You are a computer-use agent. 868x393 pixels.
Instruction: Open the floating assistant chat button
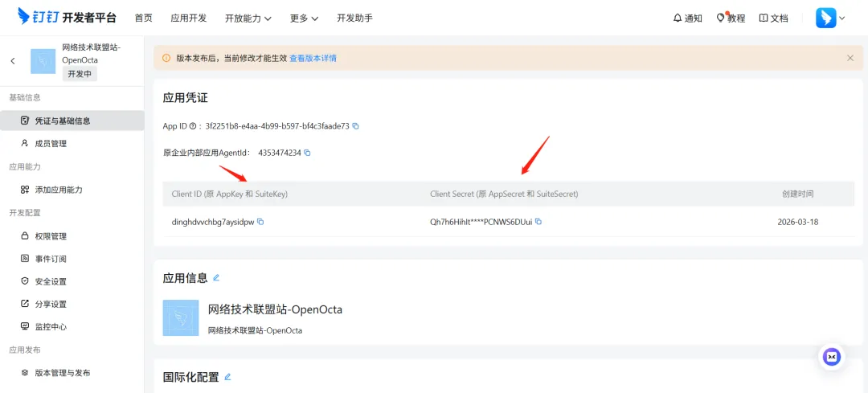pyautogui.click(x=832, y=357)
